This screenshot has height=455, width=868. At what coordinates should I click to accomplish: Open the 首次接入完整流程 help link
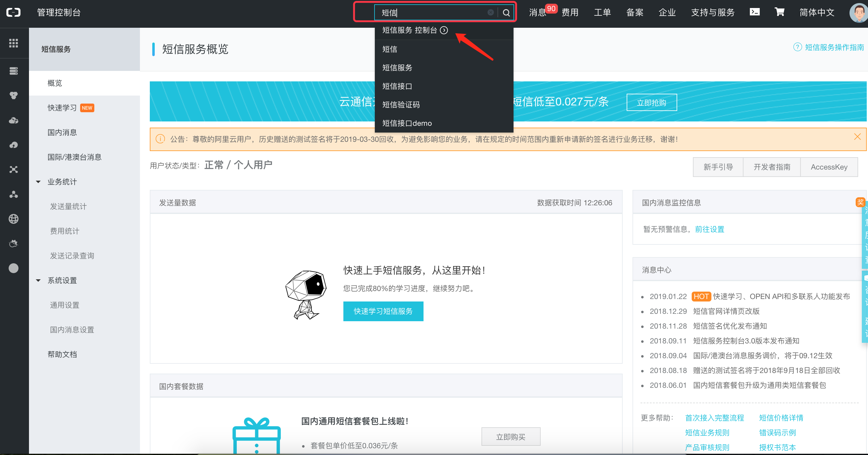pos(714,418)
